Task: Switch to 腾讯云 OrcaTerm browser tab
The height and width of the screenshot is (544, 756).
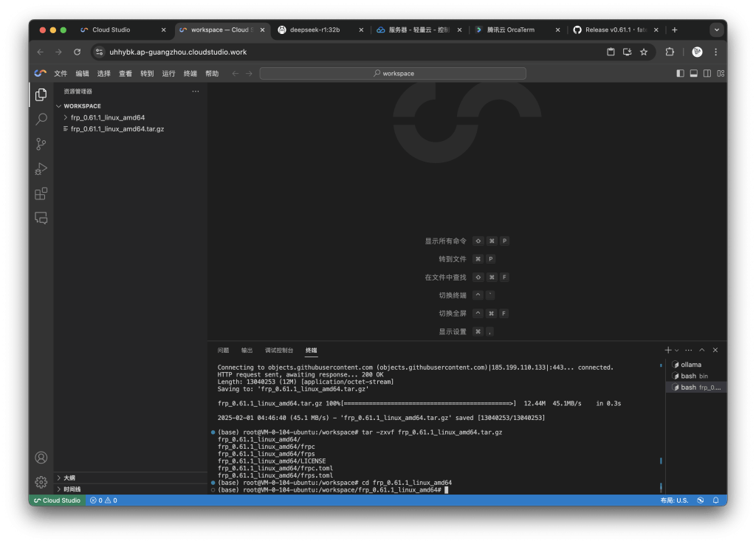Action: coord(518,30)
